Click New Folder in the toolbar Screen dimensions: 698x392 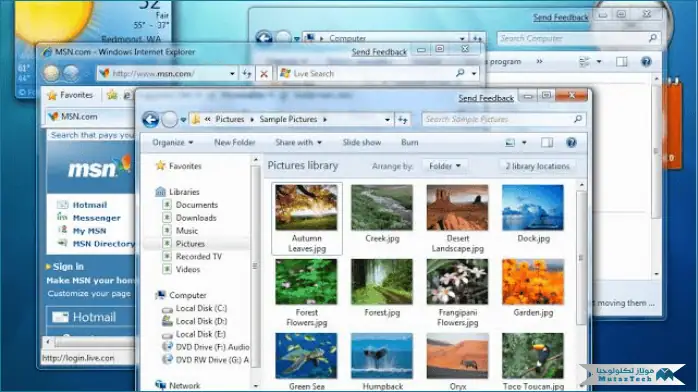click(235, 142)
